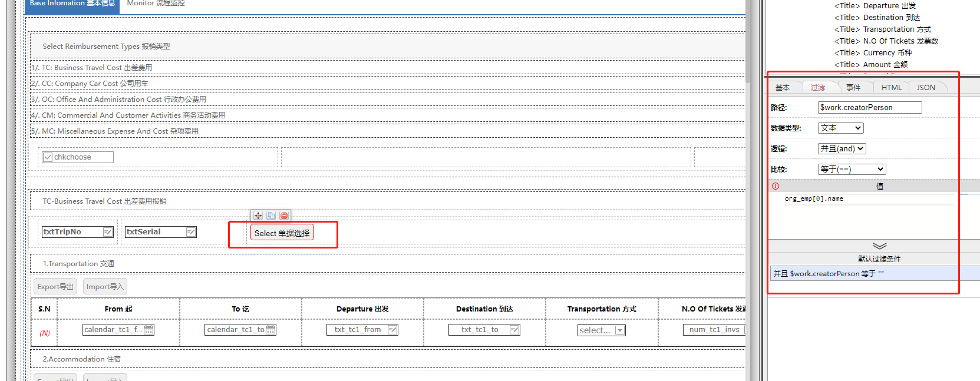Viewport: 980px width, 381px height.
Task: Click the 2.Accommodation 住宿 section label
Action: point(81,359)
